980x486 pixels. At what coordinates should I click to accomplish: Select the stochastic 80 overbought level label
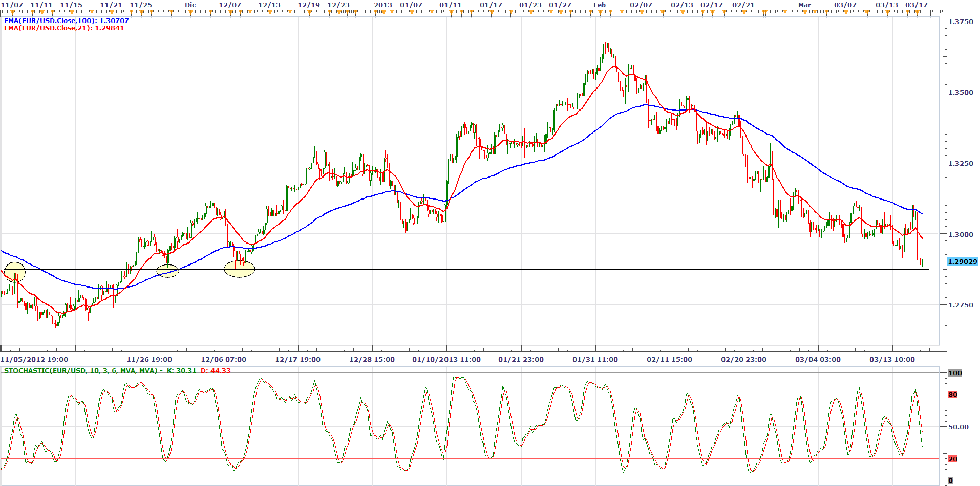[952, 394]
